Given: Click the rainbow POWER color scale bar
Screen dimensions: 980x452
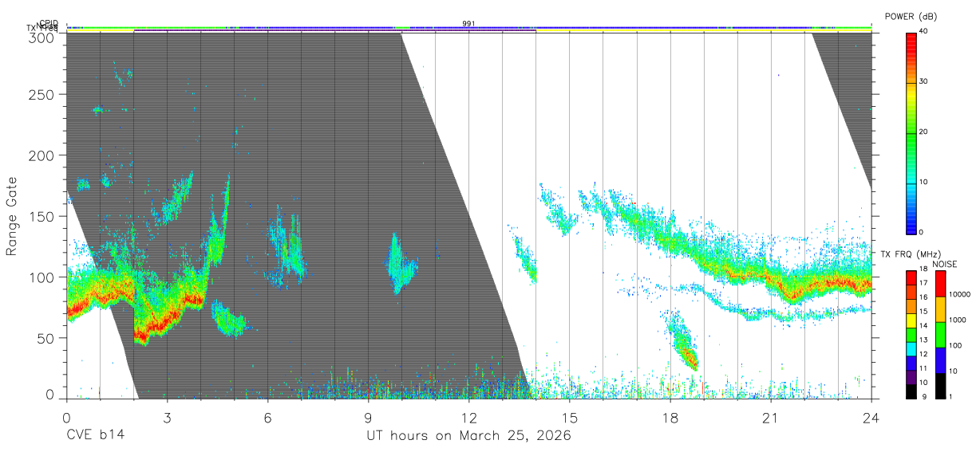Looking at the screenshot, I should coord(912,132).
